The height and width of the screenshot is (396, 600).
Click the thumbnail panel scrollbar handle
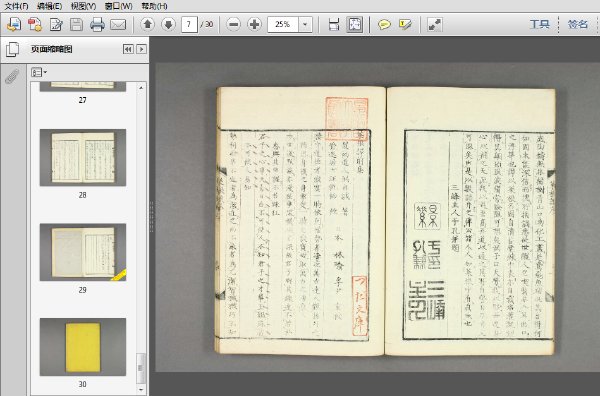[141, 368]
